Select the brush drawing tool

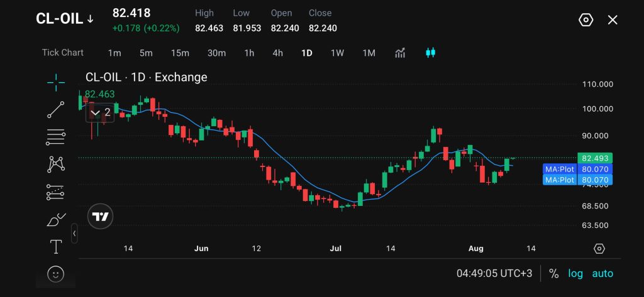point(56,220)
